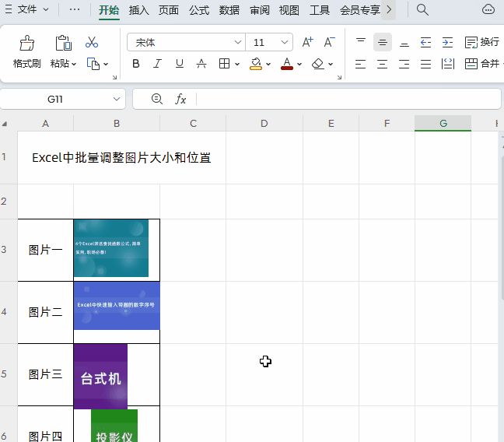This screenshot has height=442, width=504.
Task: Open font group dialog launcher
Action: click(x=339, y=77)
